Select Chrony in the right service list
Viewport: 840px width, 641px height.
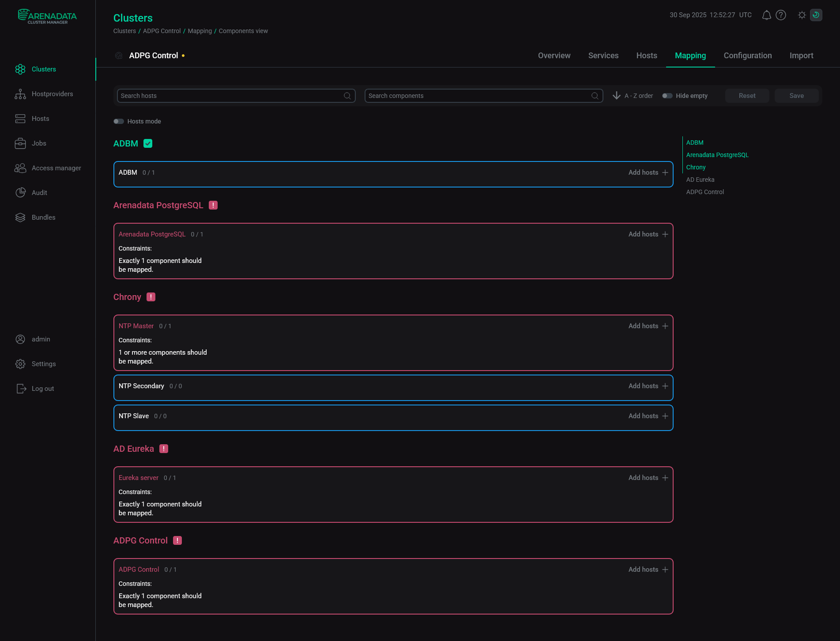coord(696,167)
